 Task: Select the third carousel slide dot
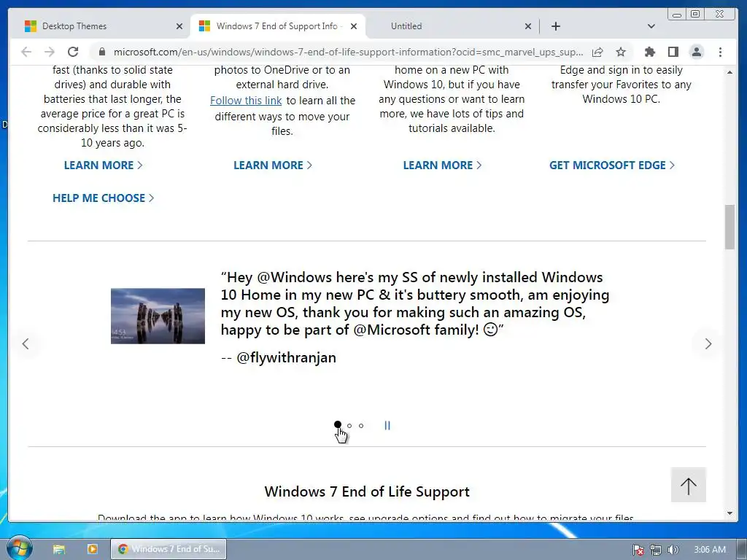361,426
